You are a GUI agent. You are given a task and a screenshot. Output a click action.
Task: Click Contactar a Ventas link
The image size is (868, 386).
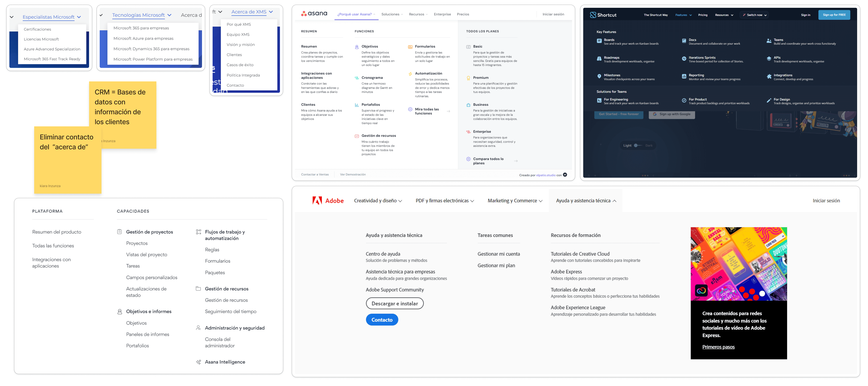click(315, 175)
